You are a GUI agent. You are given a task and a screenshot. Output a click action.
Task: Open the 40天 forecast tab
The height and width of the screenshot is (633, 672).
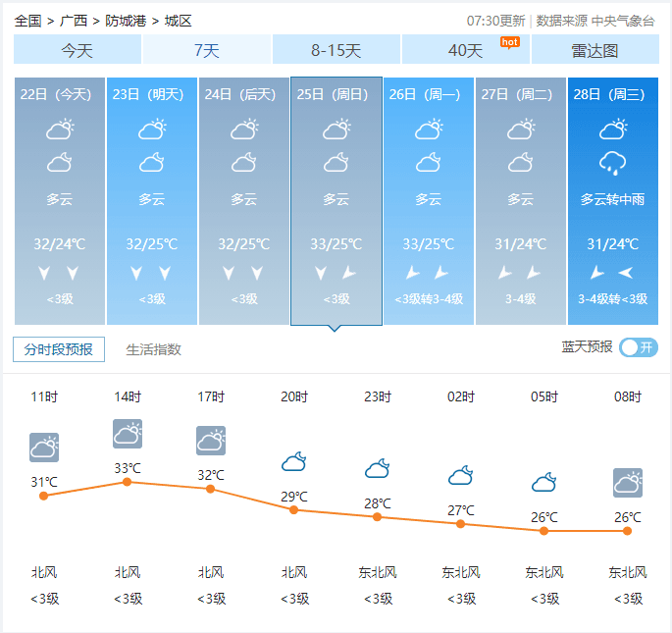pos(465,50)
